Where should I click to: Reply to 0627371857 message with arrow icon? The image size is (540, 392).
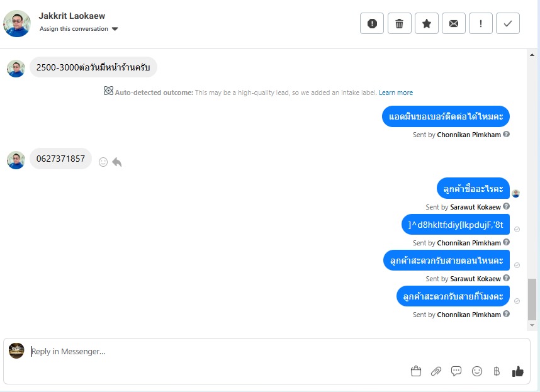tap(117, 162)
